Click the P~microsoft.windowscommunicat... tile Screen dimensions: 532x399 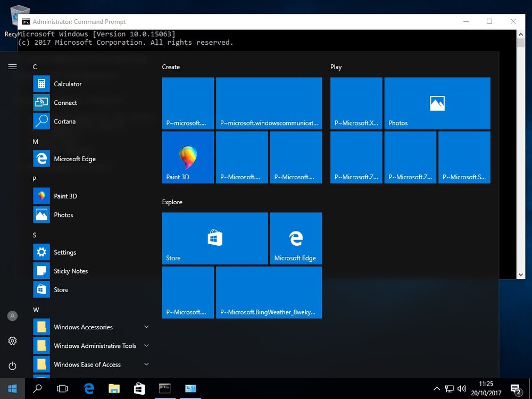269,103
